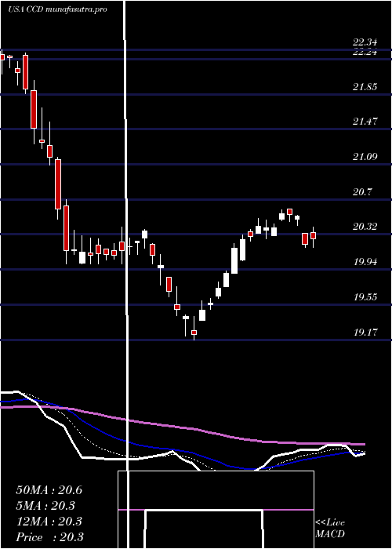Click the Price : 20.3 readout
Image resolution: width=392 pixels, height=549 pixels.
(x=49, y=536)
